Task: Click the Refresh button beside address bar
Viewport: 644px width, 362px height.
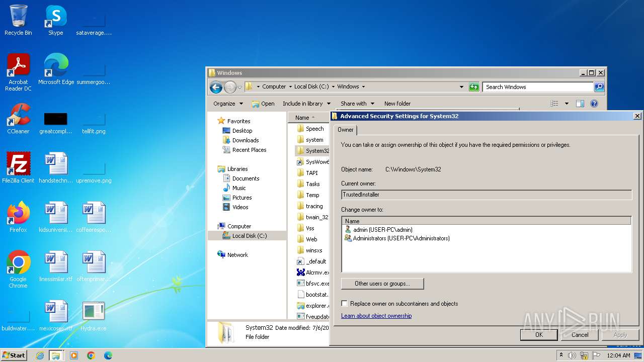Action: coord(474,87)
